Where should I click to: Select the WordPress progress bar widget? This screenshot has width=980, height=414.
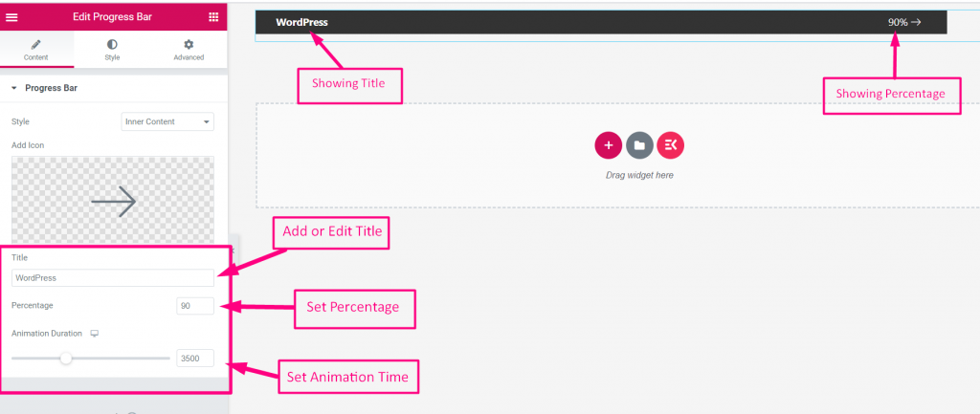(601, 23)
